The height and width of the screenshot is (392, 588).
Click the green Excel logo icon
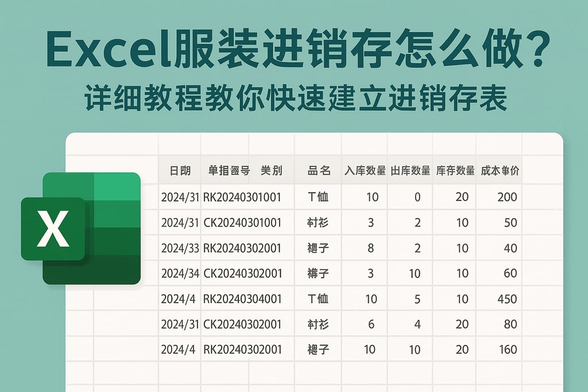pyautogui.click(x=80, y=227)
